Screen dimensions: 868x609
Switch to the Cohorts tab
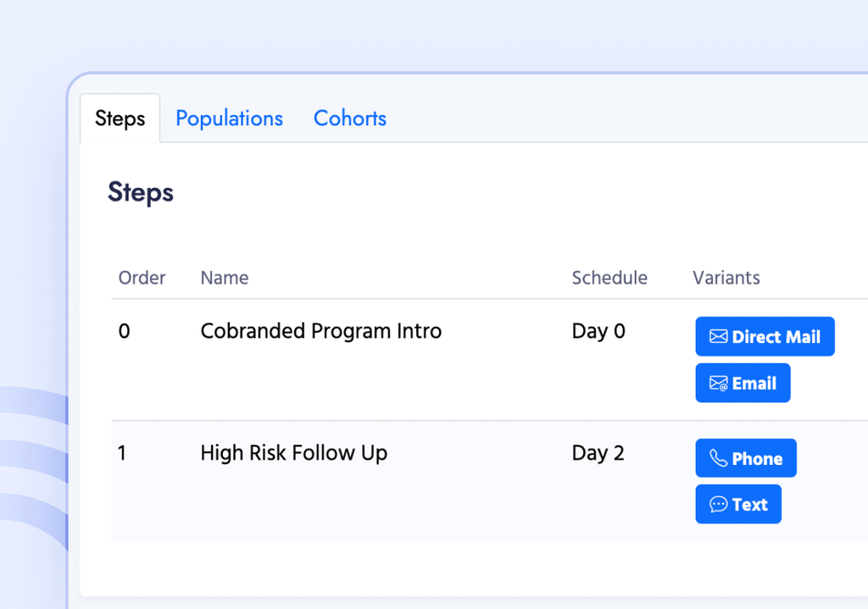[350, 119]
